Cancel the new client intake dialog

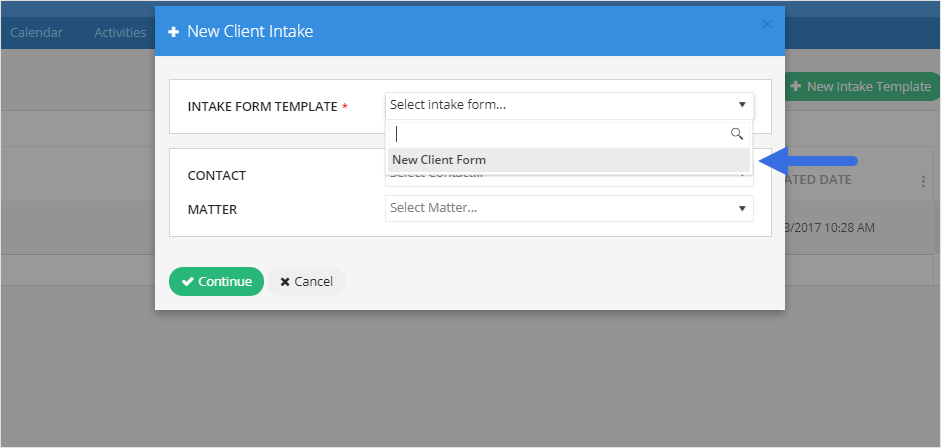pos(307,281)
